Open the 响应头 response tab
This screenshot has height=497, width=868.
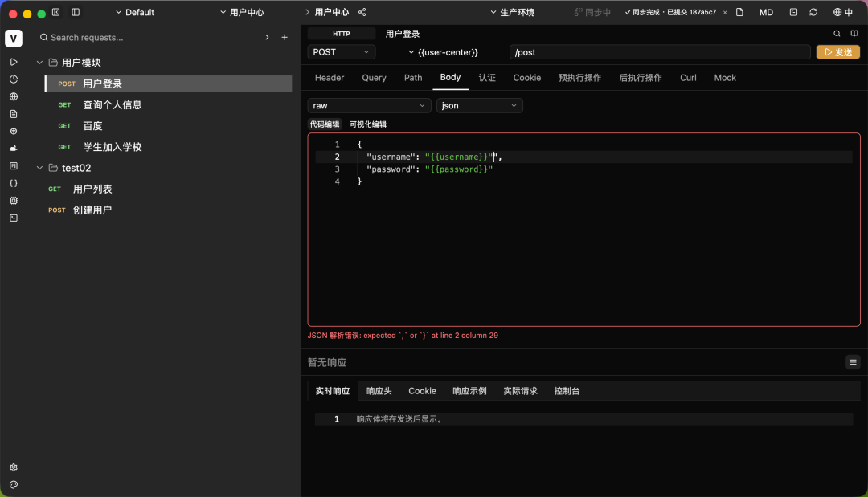coord(379,391)
